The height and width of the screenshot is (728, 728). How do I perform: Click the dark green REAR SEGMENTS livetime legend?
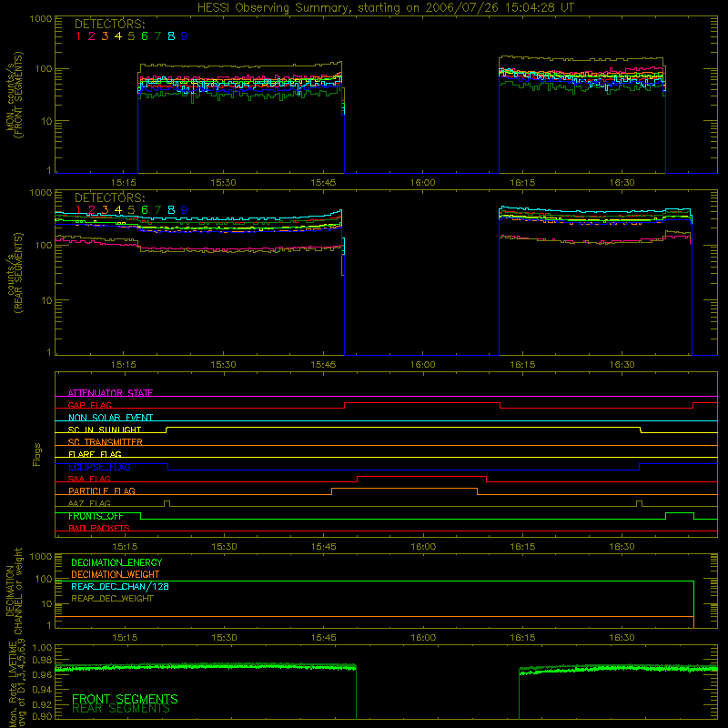(121, 709)
